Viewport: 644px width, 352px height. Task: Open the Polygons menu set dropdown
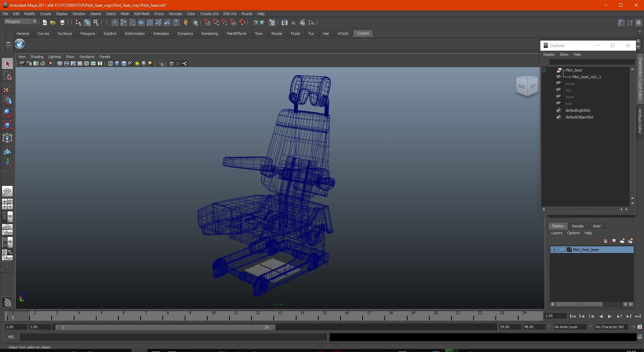pyautogui.click(x=20, y=21)
